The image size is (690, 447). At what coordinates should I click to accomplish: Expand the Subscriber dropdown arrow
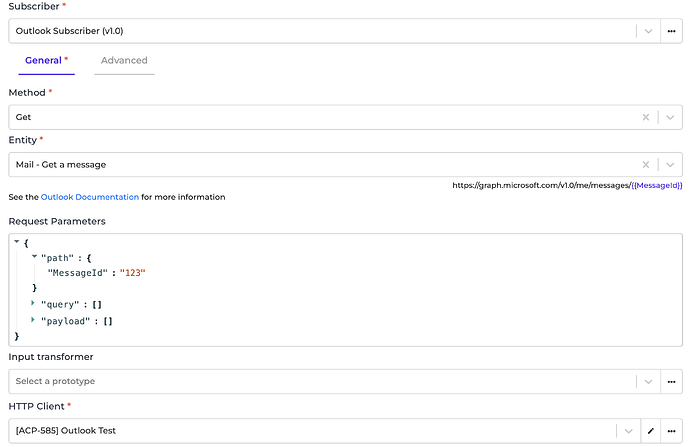[x=648, y=31]
